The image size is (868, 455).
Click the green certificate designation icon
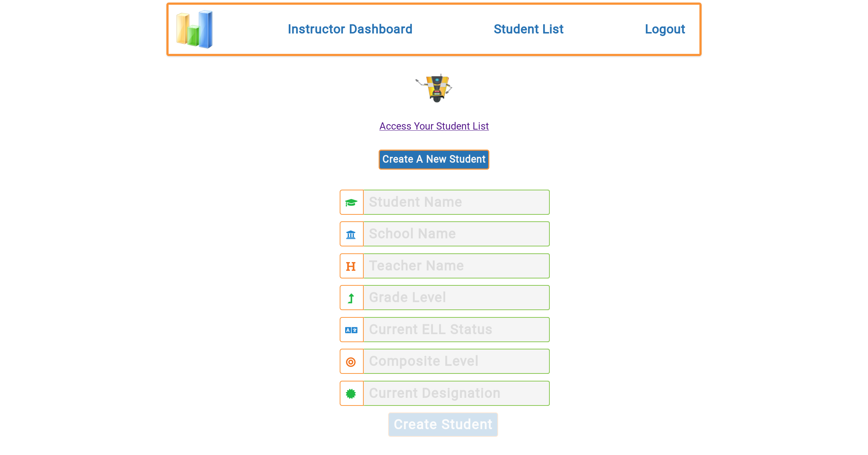(x=351, y=394)
